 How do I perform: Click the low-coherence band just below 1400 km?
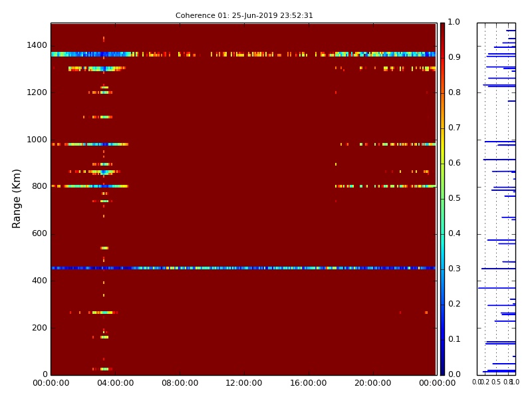click(x=243, y=55)
